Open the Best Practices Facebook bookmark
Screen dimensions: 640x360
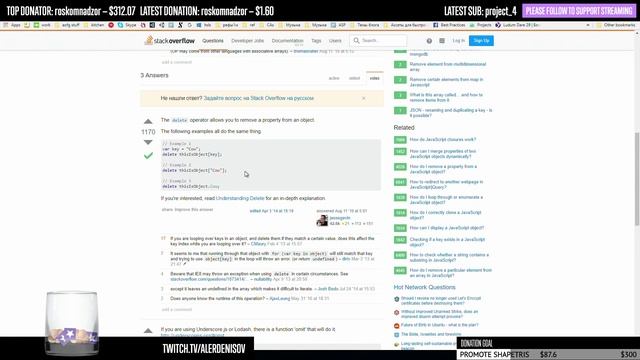point(449,25)
